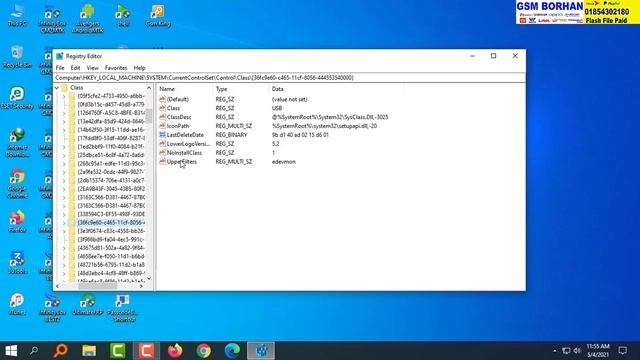Screen dimensions: 640x360
Task: Collapse the Class key in the tree
Action: click(57, 88)
